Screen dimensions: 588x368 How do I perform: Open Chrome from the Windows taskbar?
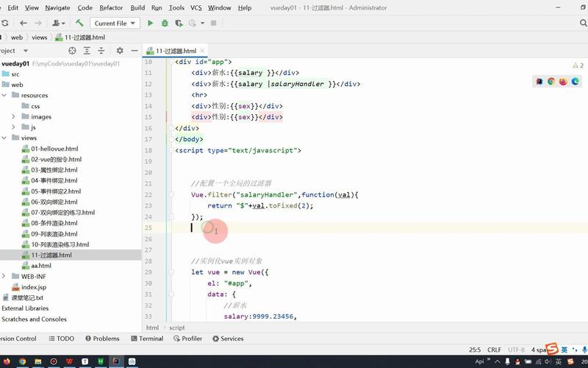pyautogui.click(x=22, y=361)
